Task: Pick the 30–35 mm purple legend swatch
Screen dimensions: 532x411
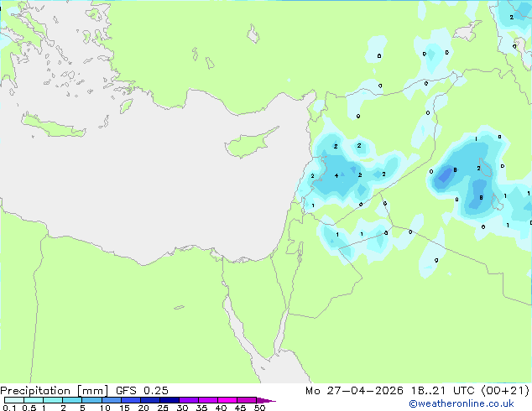Action: point(188,400)
